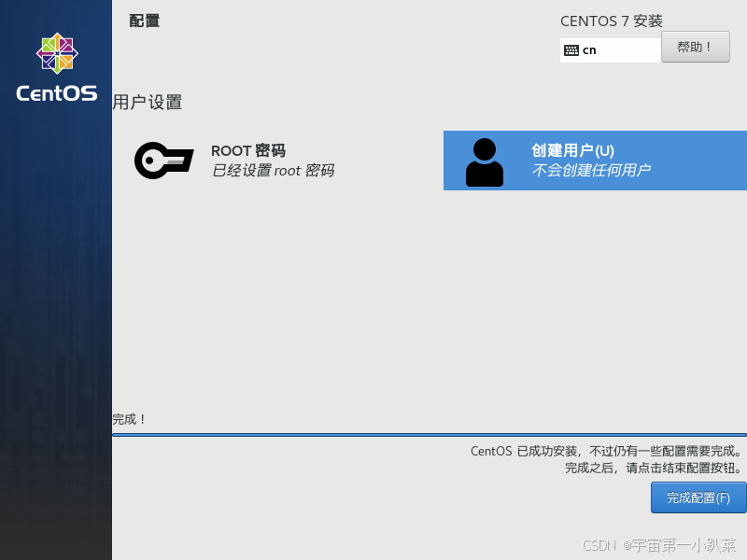
Task: Click the 配置 heading text
Action: point(145,21)
